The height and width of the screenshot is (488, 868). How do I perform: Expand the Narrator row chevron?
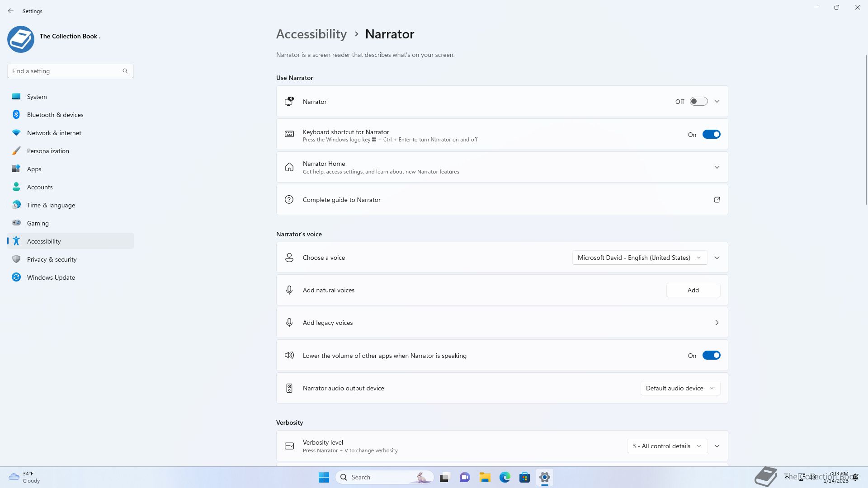(x=717, y=102)
